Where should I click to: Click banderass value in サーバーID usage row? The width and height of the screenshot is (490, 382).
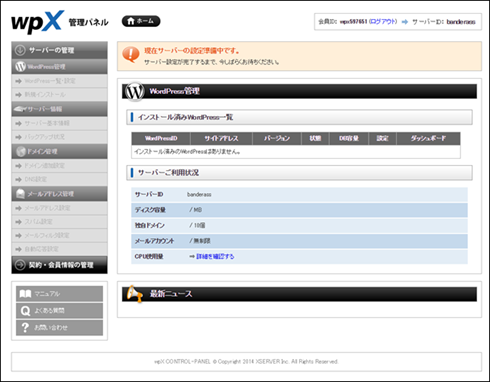click(x=199, y=194)
